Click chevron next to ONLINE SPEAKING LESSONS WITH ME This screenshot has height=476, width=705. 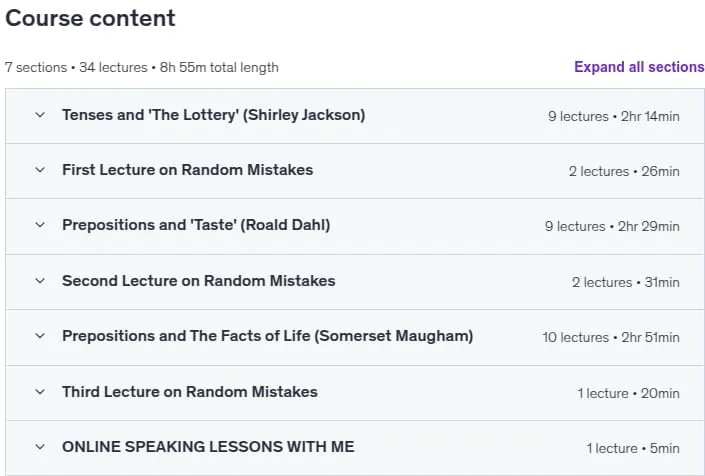click(40, 447)
